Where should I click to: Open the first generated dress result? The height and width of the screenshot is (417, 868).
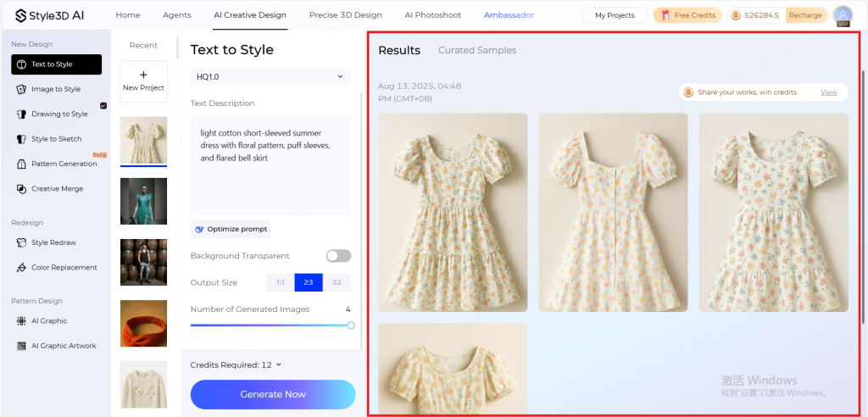[x=453, y=213]
